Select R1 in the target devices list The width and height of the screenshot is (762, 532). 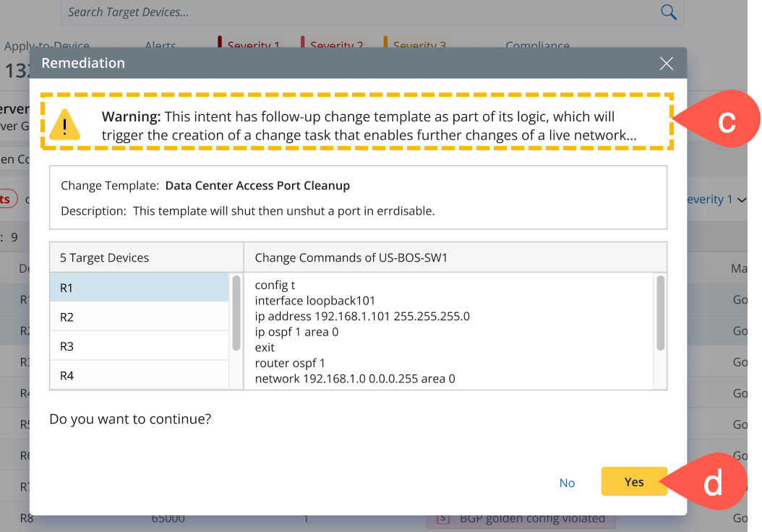point(139,288)
